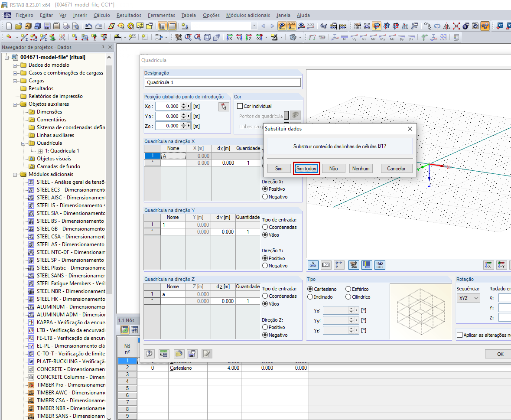Click the Pontos da quadrícula color swatch
Image resolution: width=511 pixels, height=420 pixels.
286,116
